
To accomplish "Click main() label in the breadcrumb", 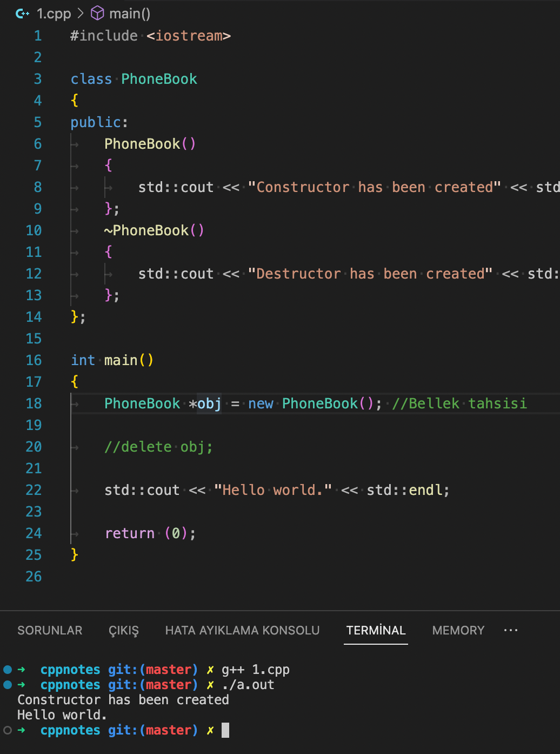I will click(130, 13).
